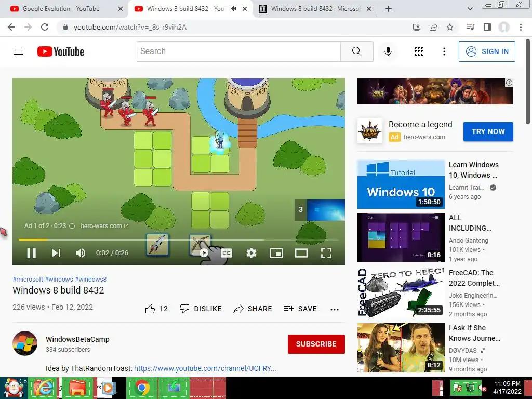The width and height of the screenshot is (532, 399).
Task: Open video player settings gear
Action: [251, 253]
